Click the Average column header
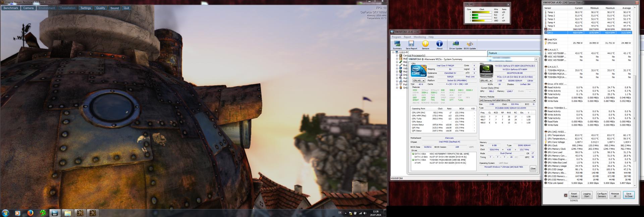The image size is (644, 217). pyautogui.click(x=624, y=8)
